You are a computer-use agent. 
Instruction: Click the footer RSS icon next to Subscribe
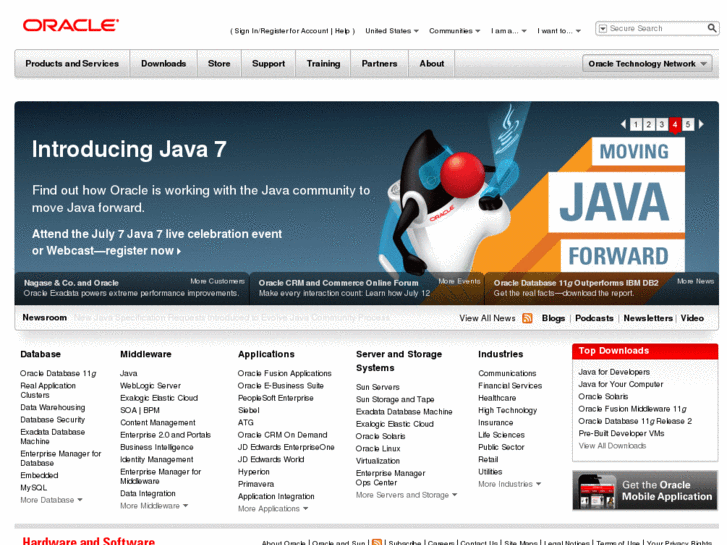[x=377, y=542]
